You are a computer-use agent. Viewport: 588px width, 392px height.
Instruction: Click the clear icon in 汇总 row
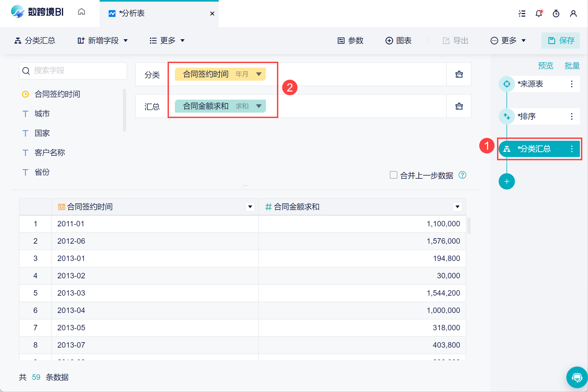click(459, 106)
